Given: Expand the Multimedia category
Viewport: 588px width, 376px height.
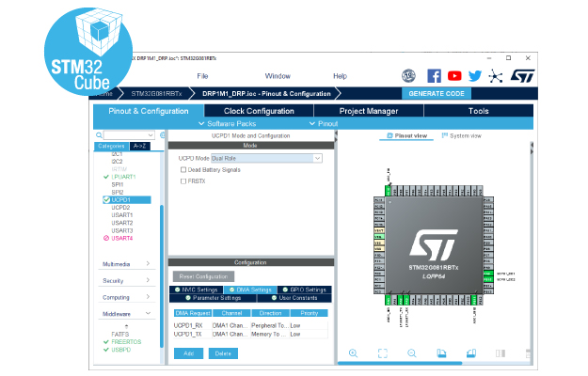Looking at the screenshot, I should click(x=126, y=264).
